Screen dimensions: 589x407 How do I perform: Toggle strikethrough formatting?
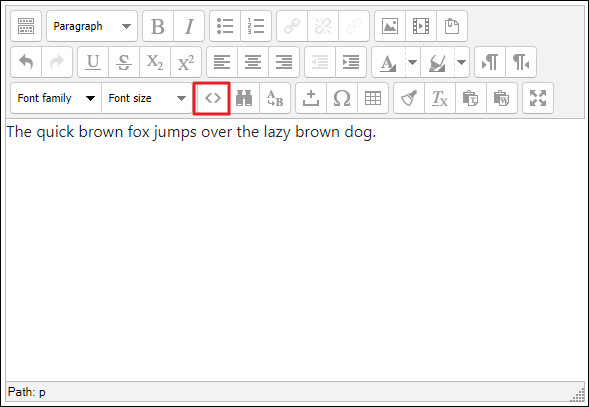pyautogui.click(x=124, y=62)
